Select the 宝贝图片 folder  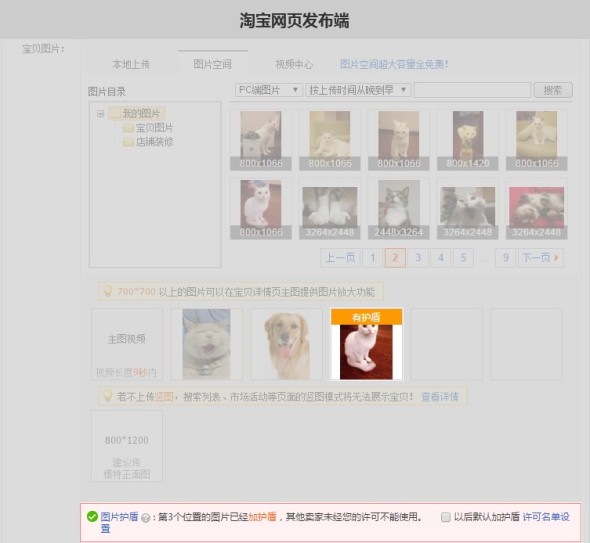(154, 128)
